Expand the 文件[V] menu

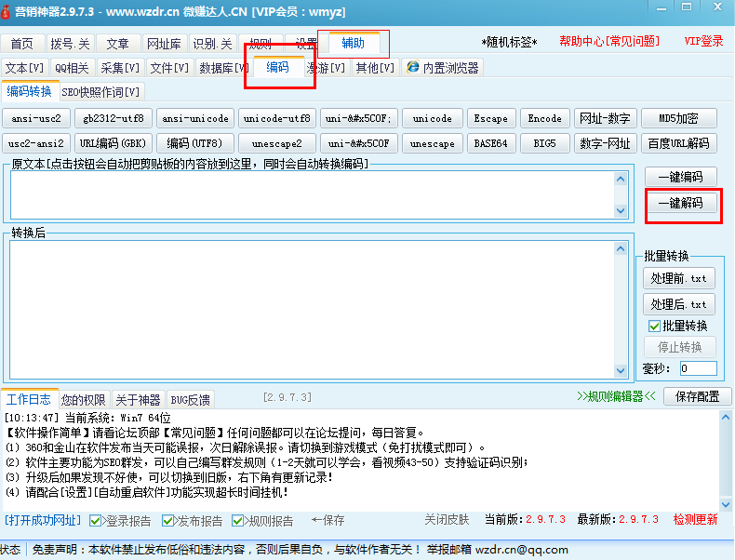coord(169,68)
